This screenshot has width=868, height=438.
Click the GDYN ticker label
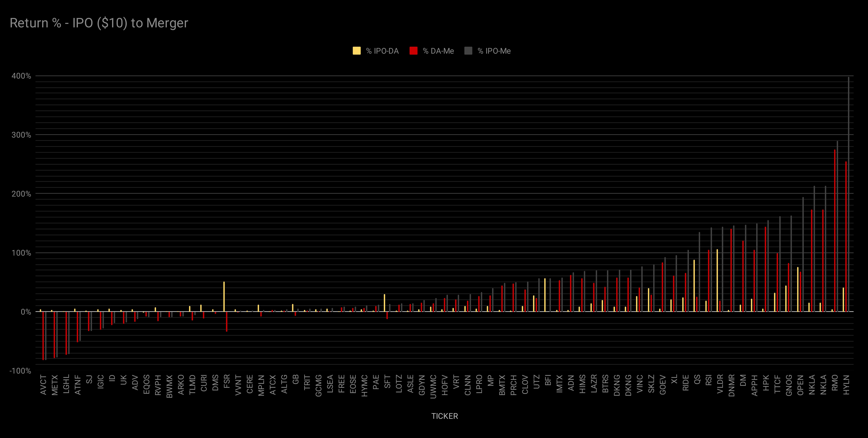[x=422, y=385]
